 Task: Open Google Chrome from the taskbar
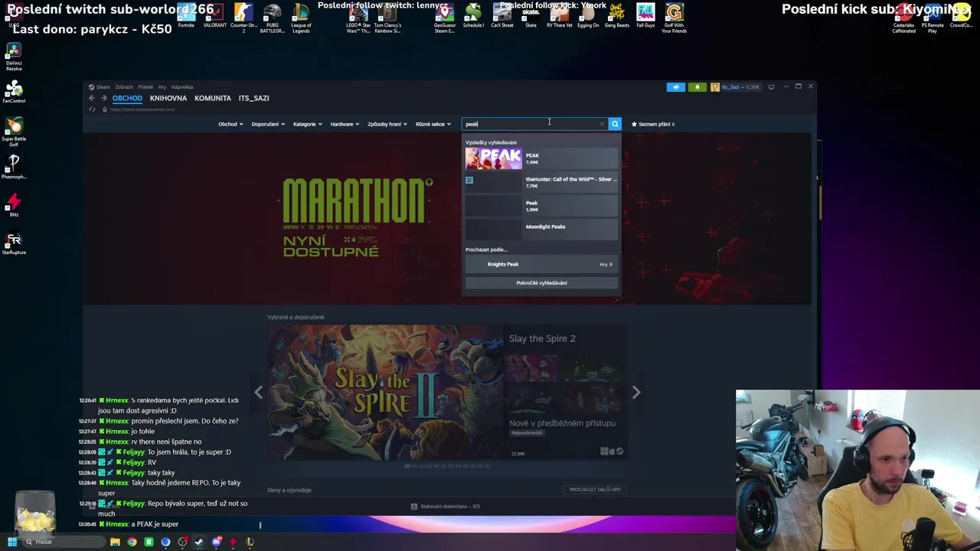tap(132, 542)
